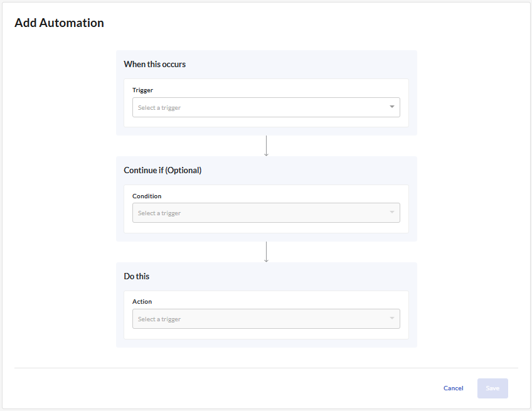Image resolution: width=532 pixels, height=411 pixels.
Task: Click 'Select a trigger' placeholder under Trigger
Action: coord(159,107)
